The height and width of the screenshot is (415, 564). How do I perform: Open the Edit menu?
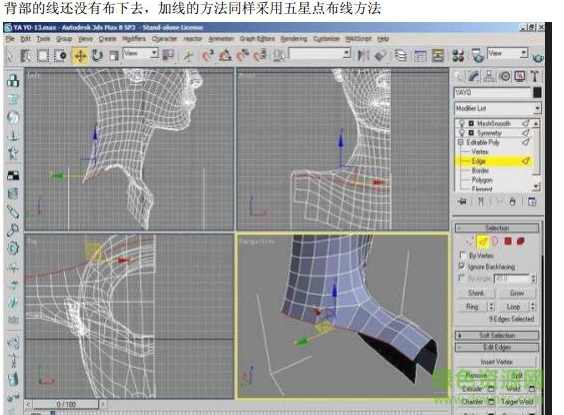[x=25, y=38]
